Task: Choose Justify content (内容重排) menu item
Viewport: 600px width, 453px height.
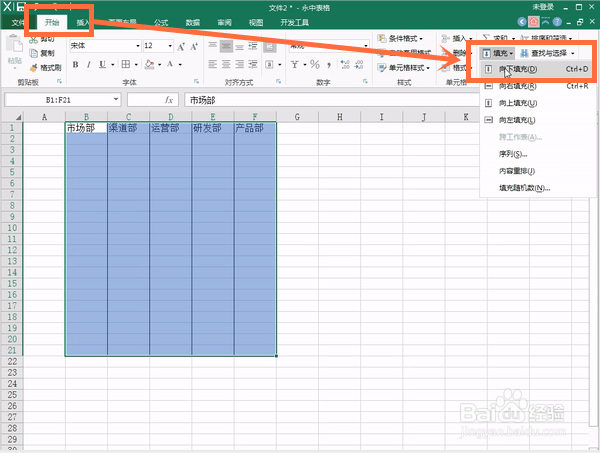Action: point(536,171)
